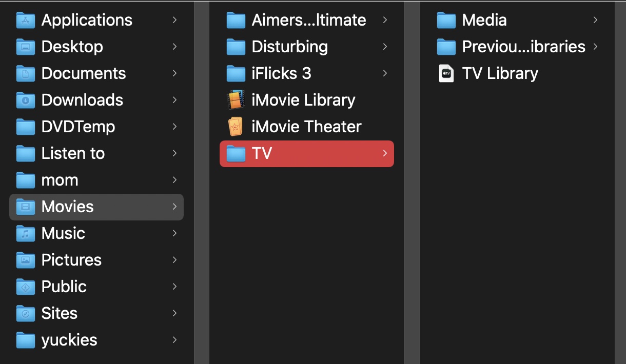This screenshot has height=364, width=626.
Task: Click the iMovie Theater ticket icon
Action: [236, 127]
